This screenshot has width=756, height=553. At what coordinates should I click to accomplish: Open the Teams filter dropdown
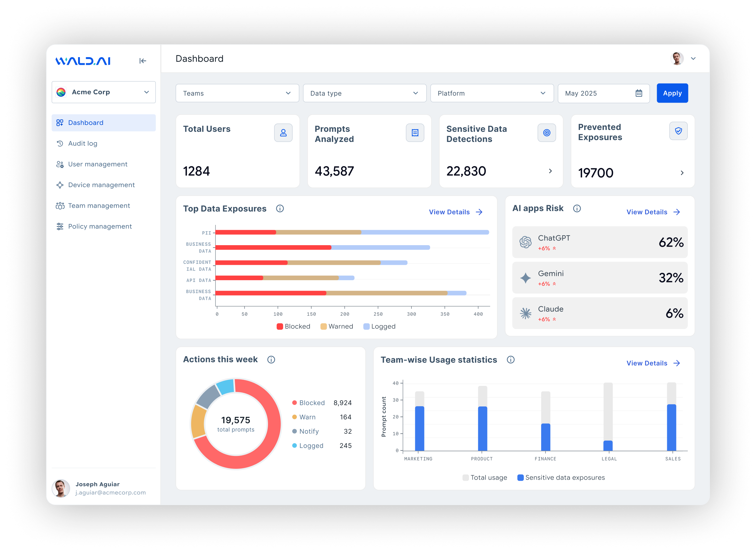237,93
